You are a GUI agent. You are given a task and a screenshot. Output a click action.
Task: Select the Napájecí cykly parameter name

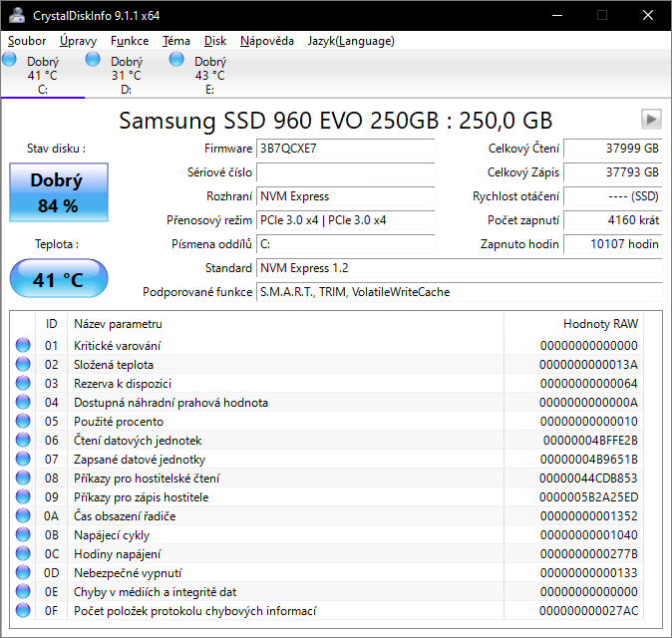click(x=112, y=535)
